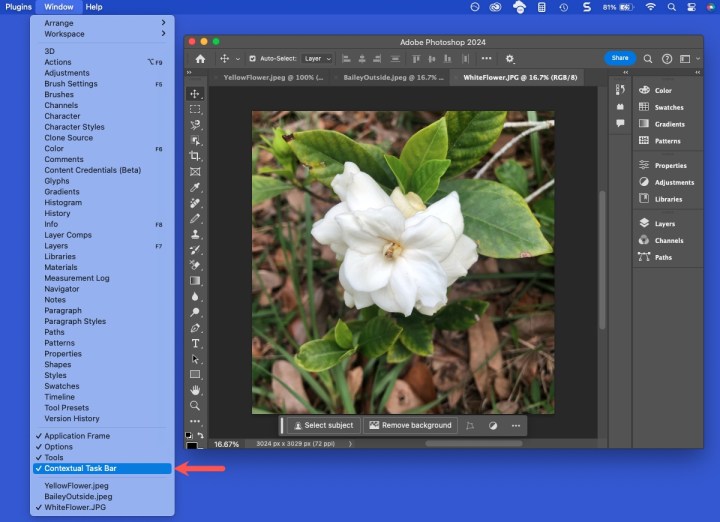
Task: Select the Zoom tool in the toolbar
Action: pyautogui.click(x=195, y=406)
